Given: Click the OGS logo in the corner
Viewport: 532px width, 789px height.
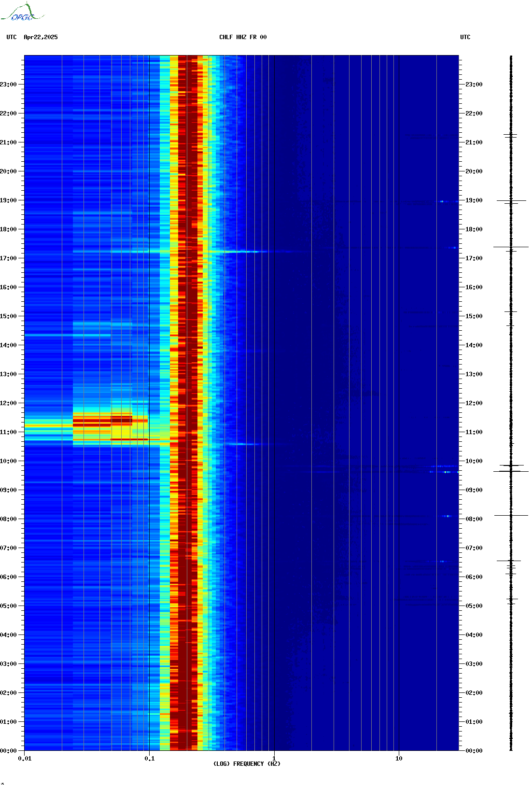Looking at the screenshot, I should point(22,12).
